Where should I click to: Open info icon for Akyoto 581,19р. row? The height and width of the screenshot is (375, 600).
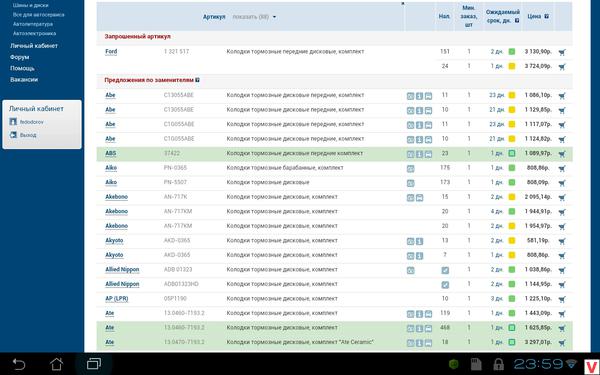(419, 241)
